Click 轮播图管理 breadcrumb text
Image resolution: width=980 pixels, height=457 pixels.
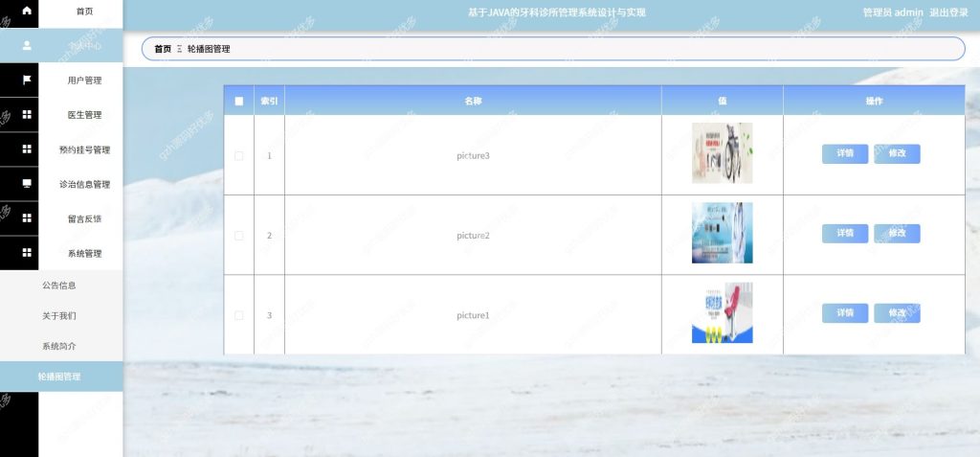click(209, 49)
